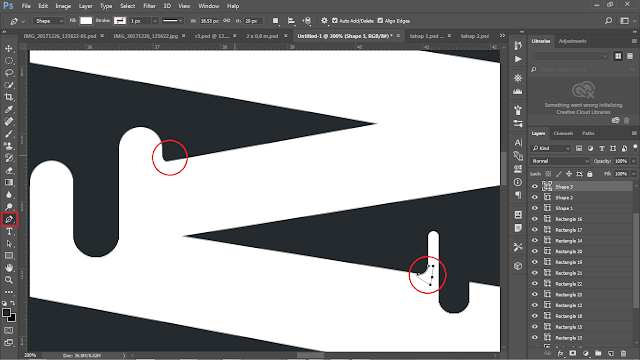The image size is (640, 360).
Task: Hide the Shape 3 layer
Action: pos(535,187)
